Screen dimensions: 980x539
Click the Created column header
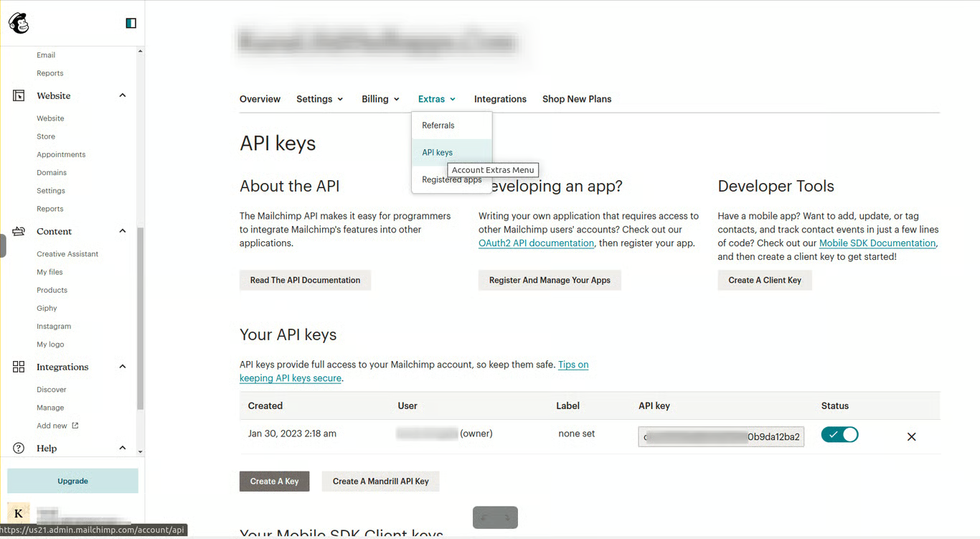[x=265, y=406]
